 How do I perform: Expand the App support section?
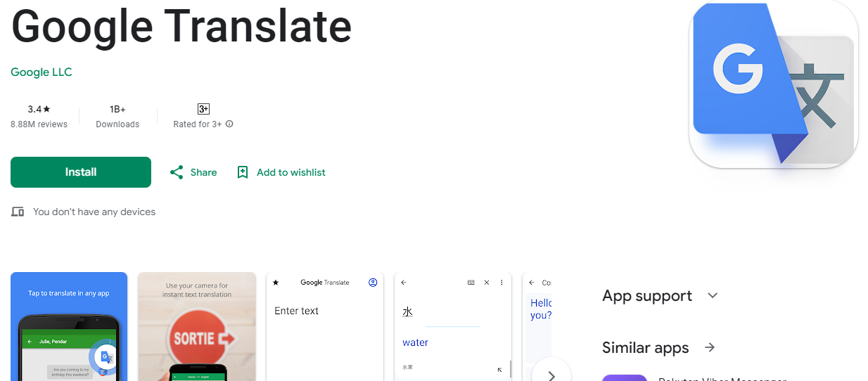(713, 296)
